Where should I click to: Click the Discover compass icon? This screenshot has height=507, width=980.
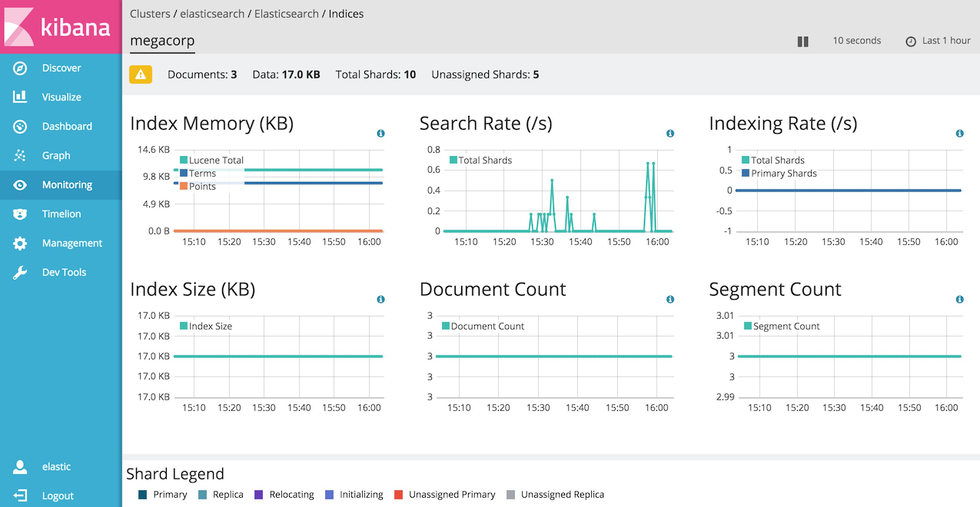[x=20, y=68]
